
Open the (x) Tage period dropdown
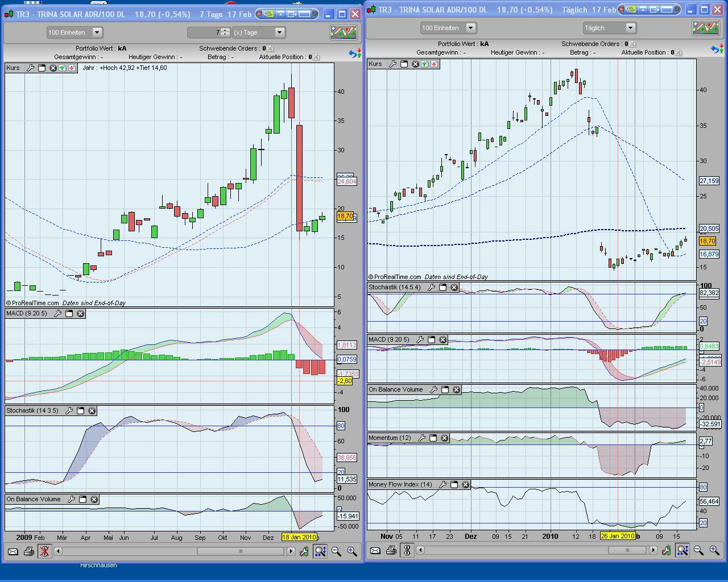279,32
